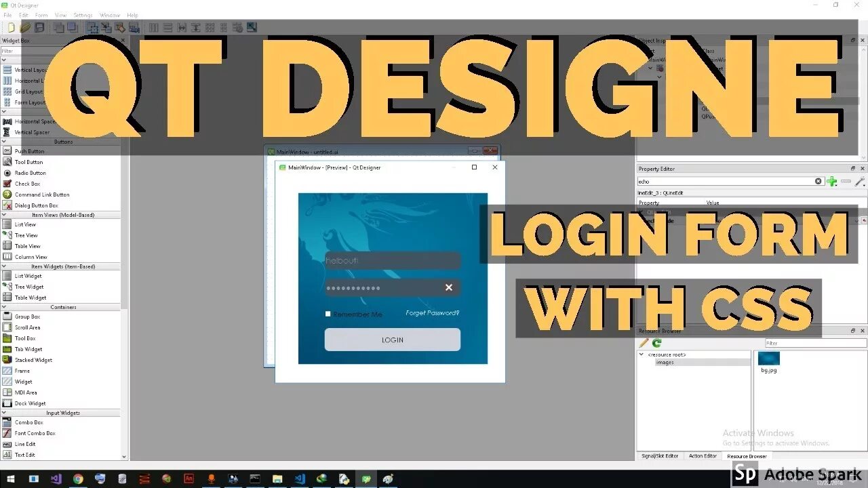Toggle the Remember Me checkbox
868x488 pixels.
[328, 314]
